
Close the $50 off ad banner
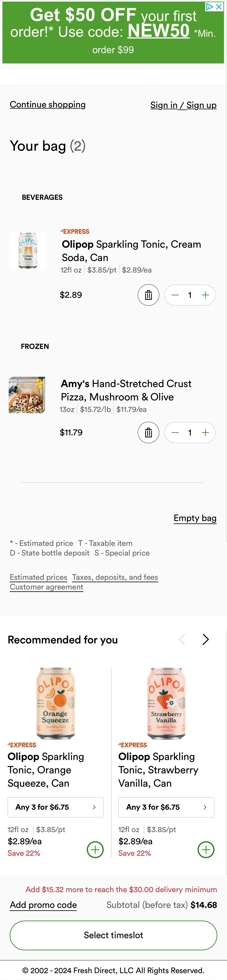point(219,6)
